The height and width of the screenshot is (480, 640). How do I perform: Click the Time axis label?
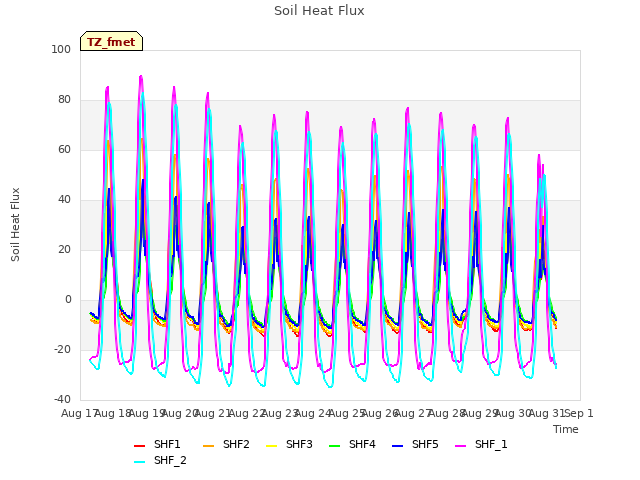(566, 429)
